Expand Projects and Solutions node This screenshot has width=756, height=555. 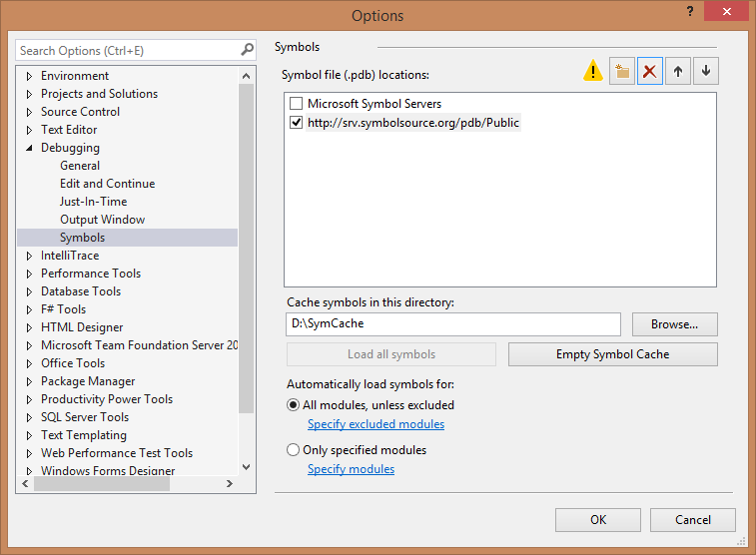(29, 94)
